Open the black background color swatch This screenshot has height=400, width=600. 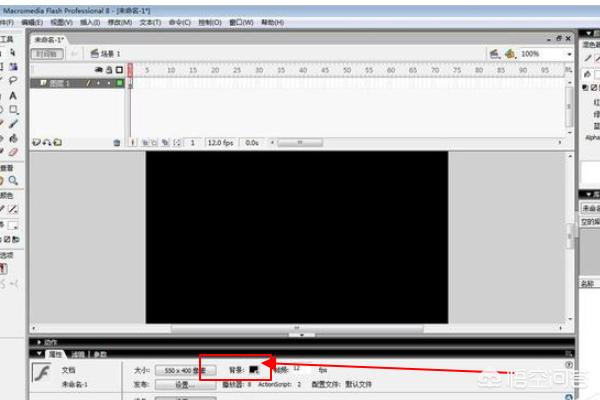[254, 369]
